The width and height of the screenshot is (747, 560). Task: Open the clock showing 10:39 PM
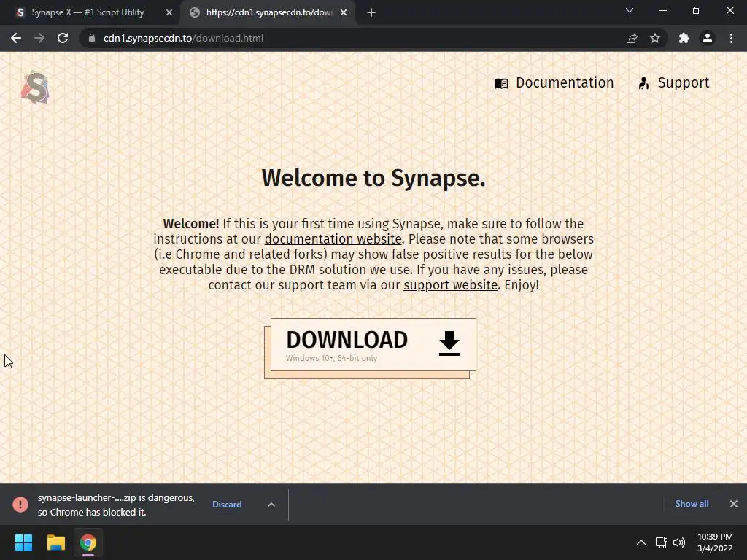[715, 542]
